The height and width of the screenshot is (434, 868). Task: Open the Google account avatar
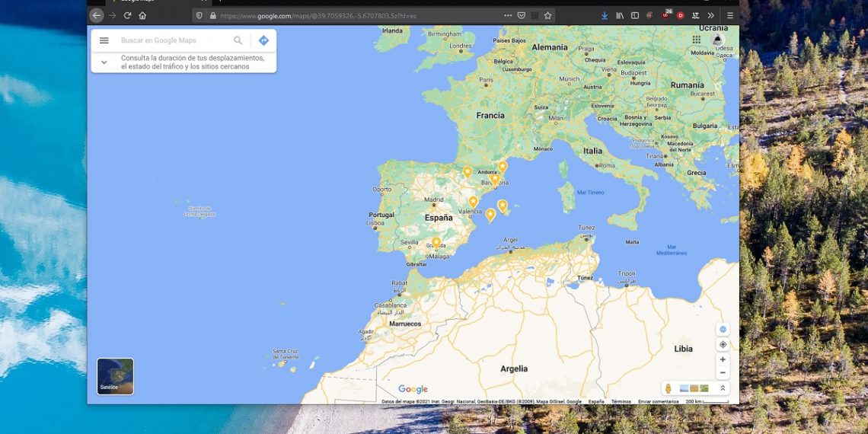[718, 40]
